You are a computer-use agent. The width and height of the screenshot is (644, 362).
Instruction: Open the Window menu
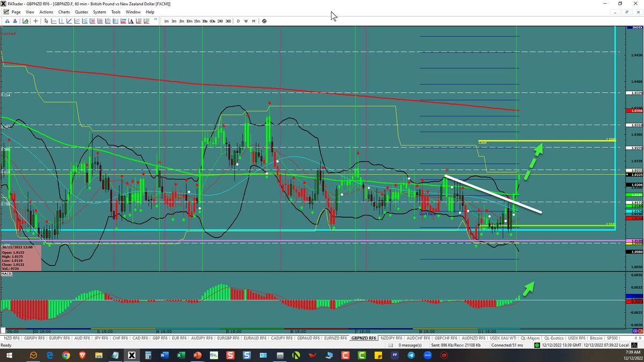click(x=133, y=12)
